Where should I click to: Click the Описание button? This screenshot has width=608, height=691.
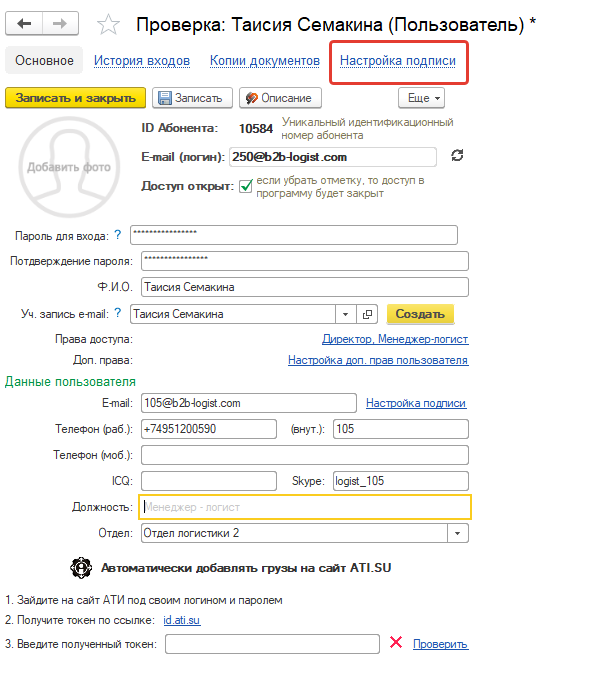[280, 98]
